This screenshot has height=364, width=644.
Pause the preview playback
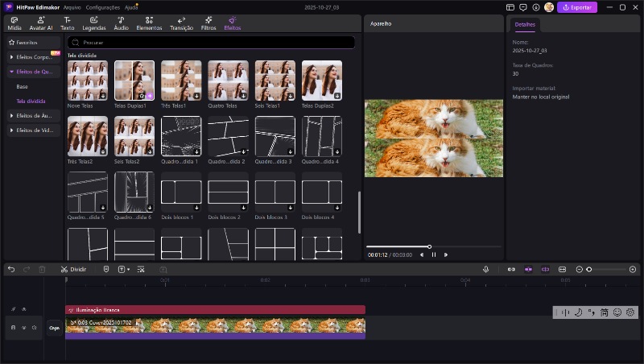coord(434,254)
